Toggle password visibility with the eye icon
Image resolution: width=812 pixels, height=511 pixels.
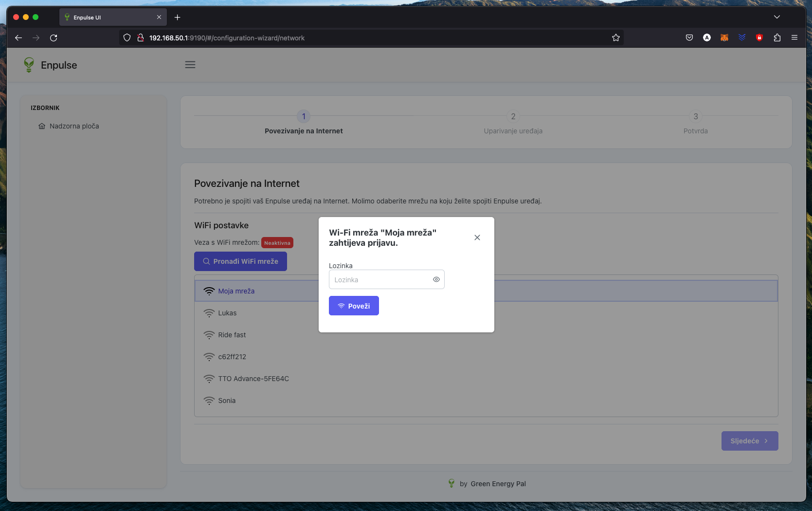436,279
